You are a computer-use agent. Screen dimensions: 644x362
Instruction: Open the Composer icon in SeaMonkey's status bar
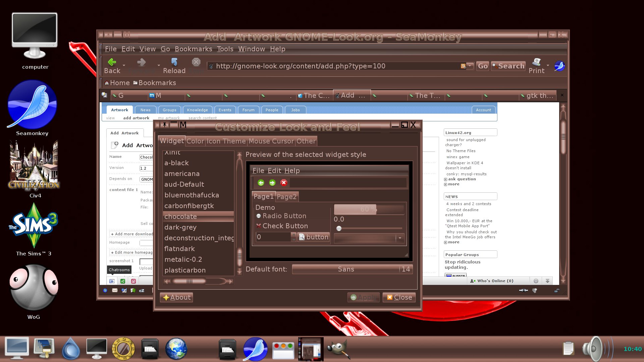[x=124, y=291]
